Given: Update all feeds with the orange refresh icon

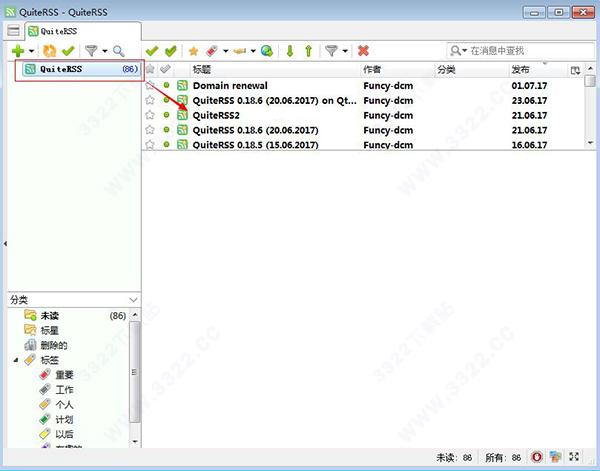Looking at the screenshot, I should (49, 51).
